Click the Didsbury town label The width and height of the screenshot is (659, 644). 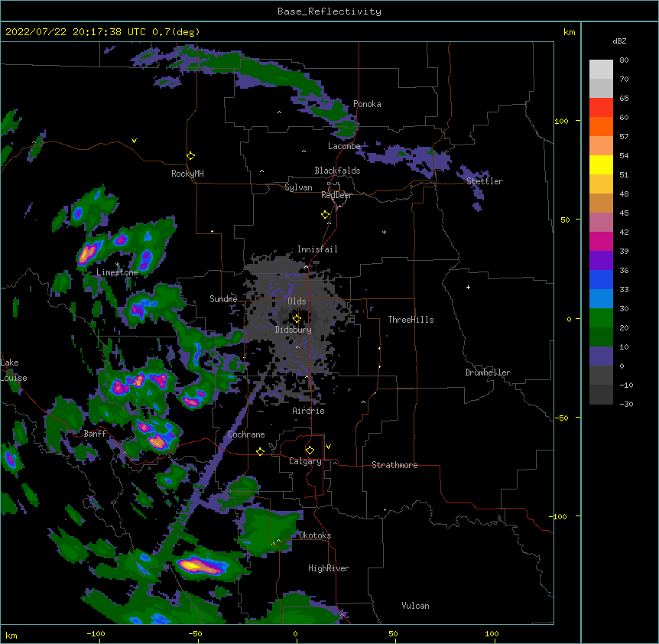pyautogui.click(x=294, y=330)
